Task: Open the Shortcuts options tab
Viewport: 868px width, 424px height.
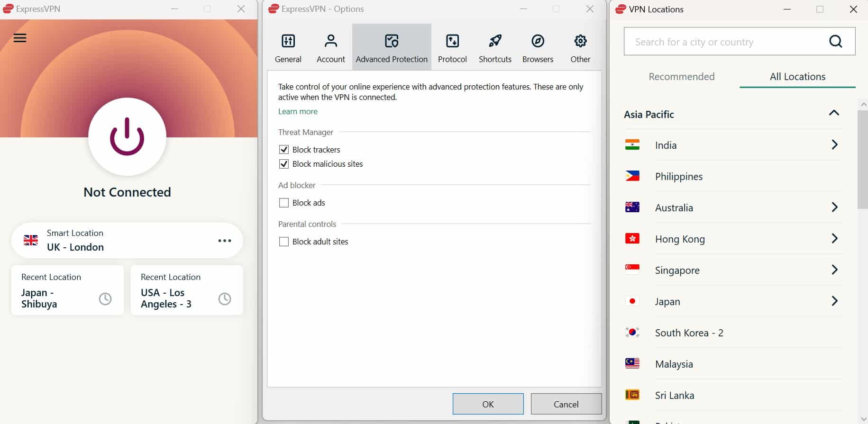Action: tap(495, 48)
